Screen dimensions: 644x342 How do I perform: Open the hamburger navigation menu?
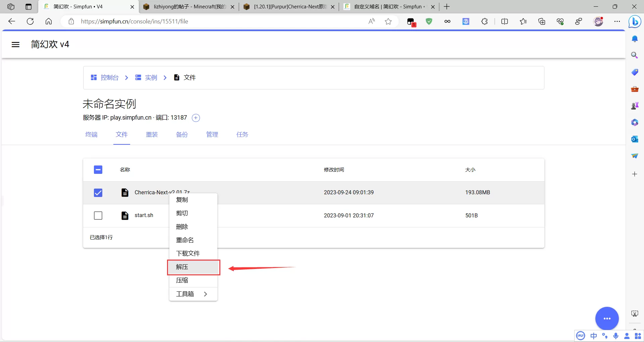click(15, 45)
